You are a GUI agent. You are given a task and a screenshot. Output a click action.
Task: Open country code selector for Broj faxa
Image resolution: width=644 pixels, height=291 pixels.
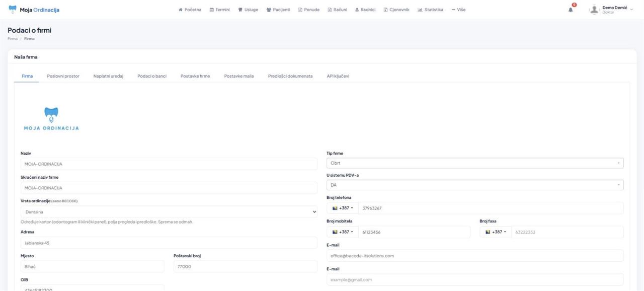[496, 232]
